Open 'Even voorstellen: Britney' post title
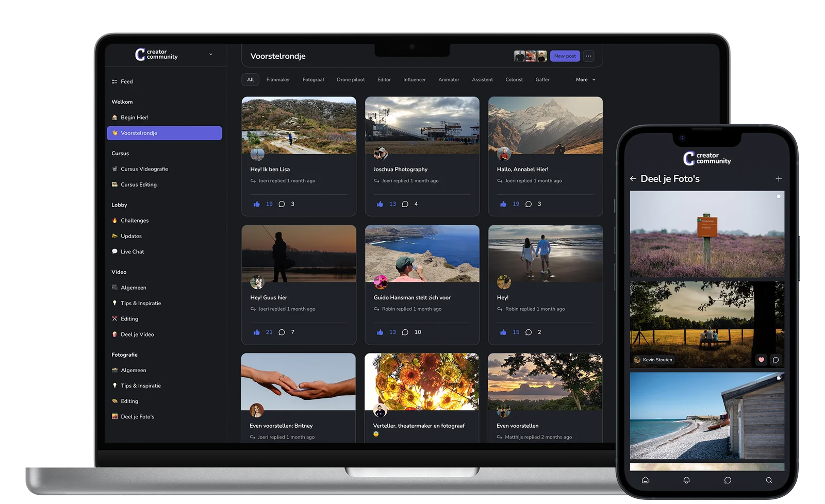Viewport: 825px width, 504px height. click(281, 426)
